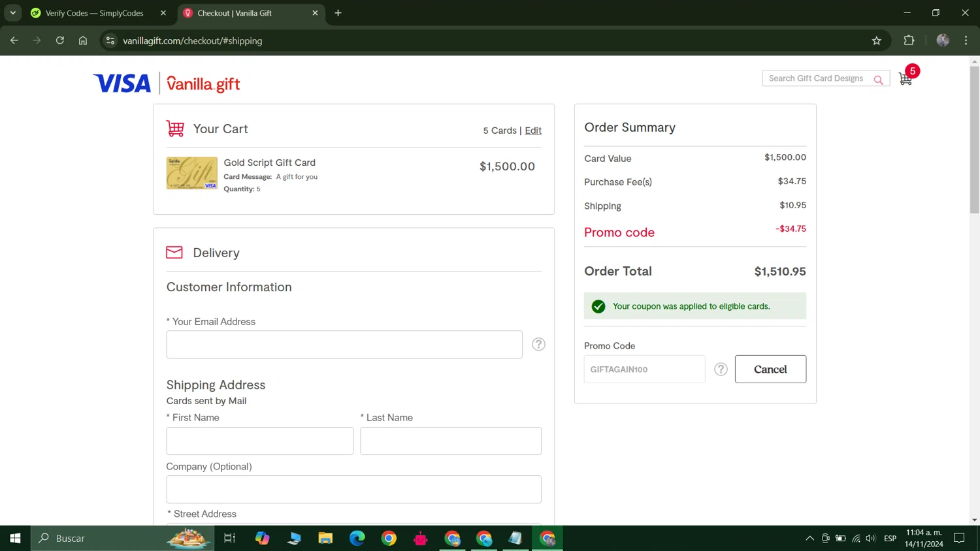
Task: Cancel the applied promo code
Action: pos(770,370)
